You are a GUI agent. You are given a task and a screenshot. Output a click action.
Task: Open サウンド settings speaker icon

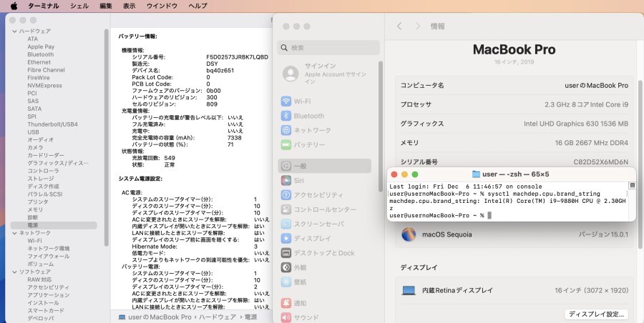click(286, 317)
